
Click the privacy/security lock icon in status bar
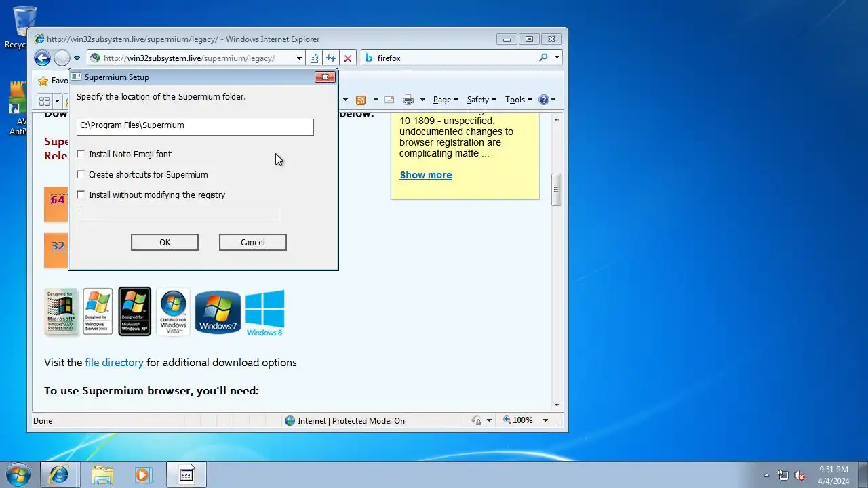click(x=476, y=421)
